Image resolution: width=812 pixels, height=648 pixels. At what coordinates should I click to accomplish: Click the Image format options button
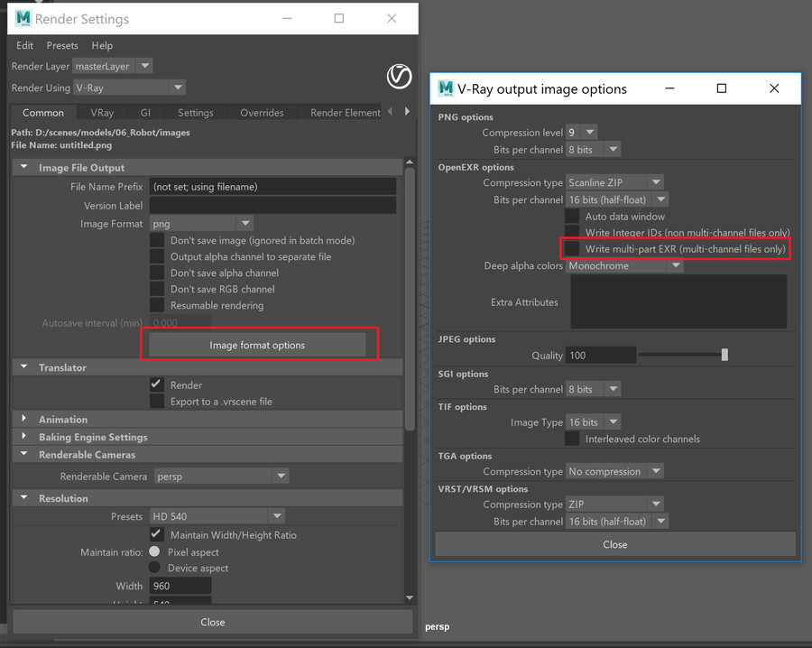click(257, 345)
